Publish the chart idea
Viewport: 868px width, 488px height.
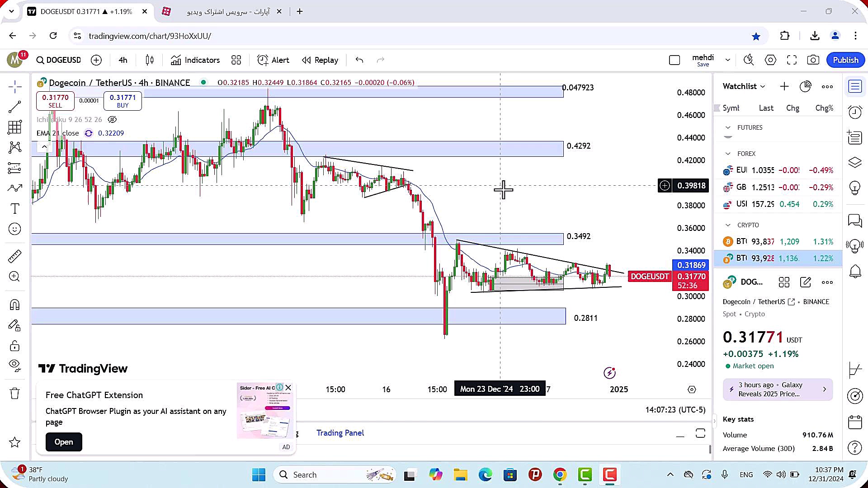845,60
